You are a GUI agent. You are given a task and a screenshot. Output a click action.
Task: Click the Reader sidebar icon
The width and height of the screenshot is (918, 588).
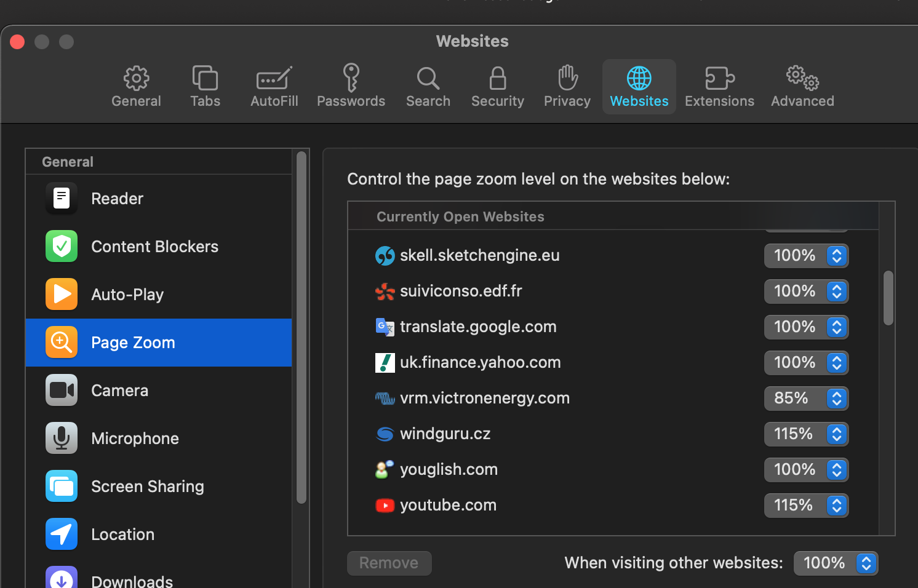coord(62,198)
